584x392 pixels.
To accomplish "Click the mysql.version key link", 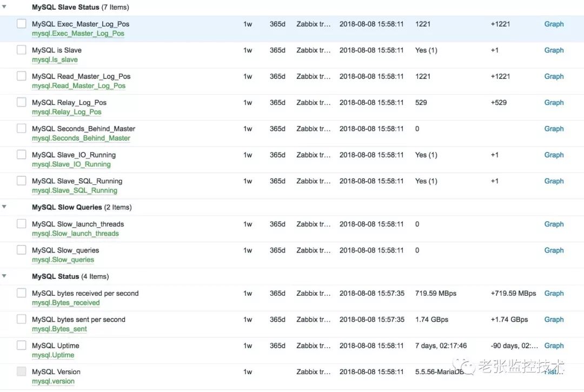I will coord(53,381).
